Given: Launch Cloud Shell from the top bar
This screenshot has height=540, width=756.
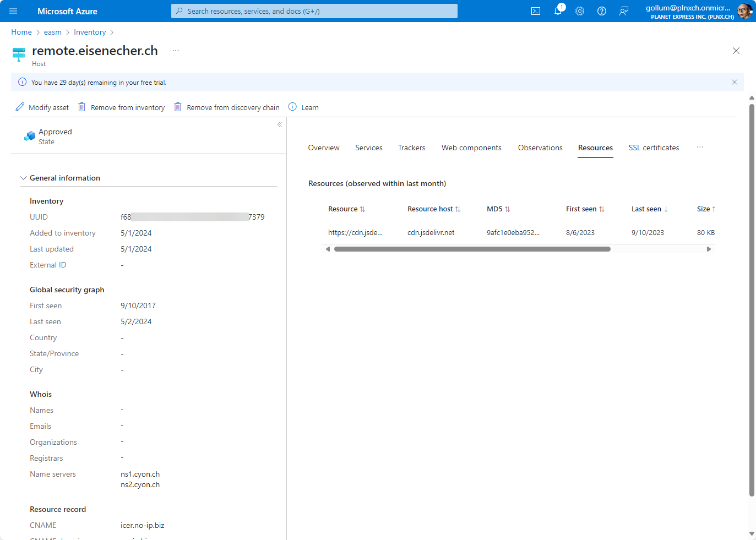Looking at the screenshot, I should click(535, 11).
